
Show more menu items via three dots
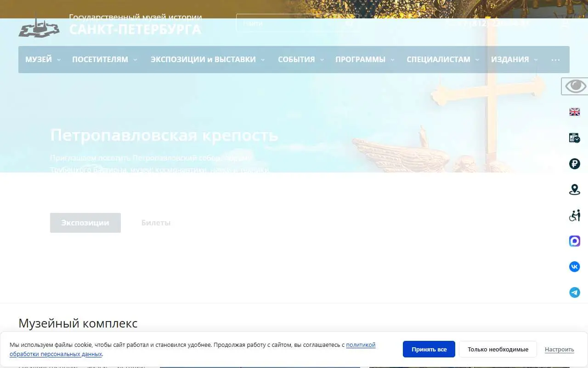click(555, 60)
